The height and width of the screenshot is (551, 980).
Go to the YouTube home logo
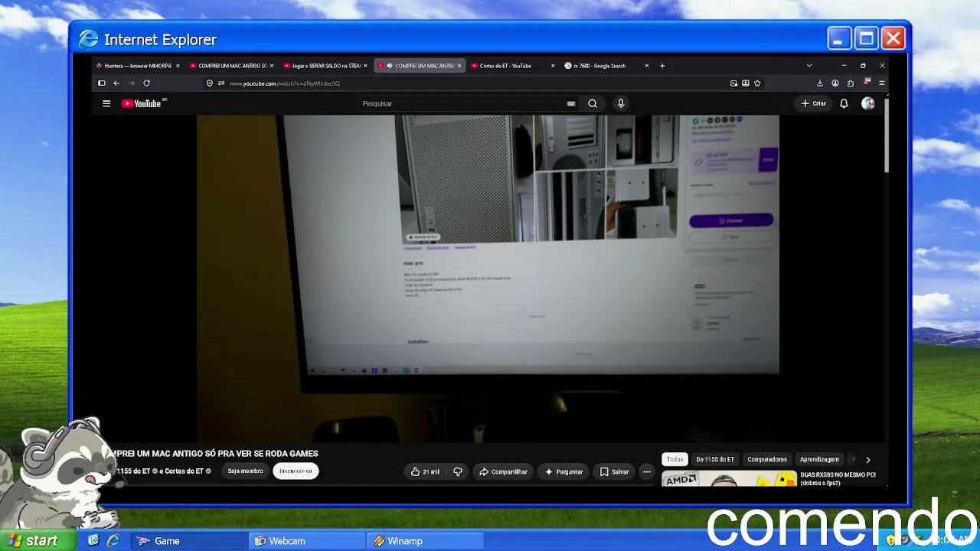[x=143, y=103]
